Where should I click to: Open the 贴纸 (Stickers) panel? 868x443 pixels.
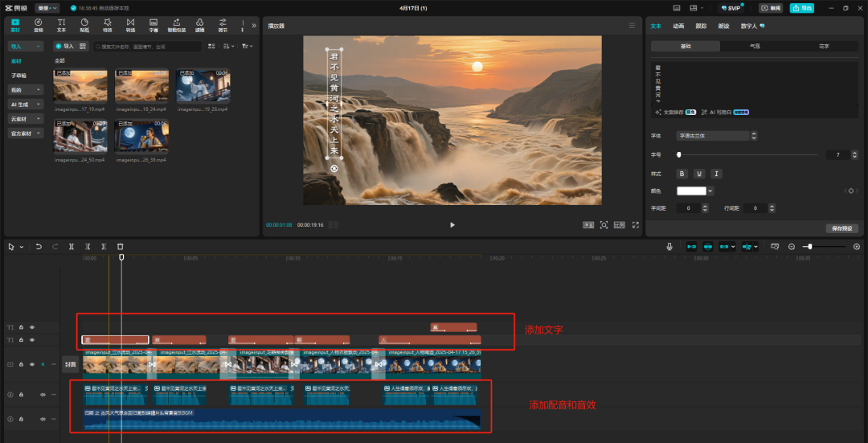84,25
